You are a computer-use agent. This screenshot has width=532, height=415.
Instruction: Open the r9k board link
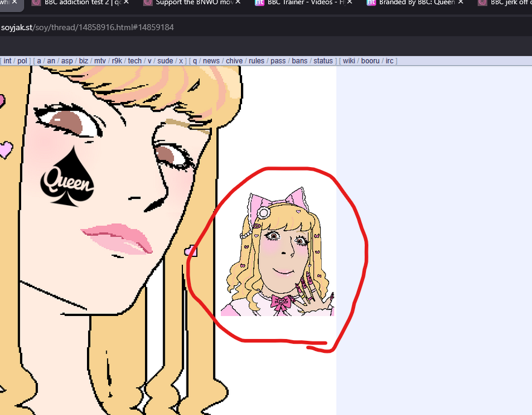tap(117, 61)
